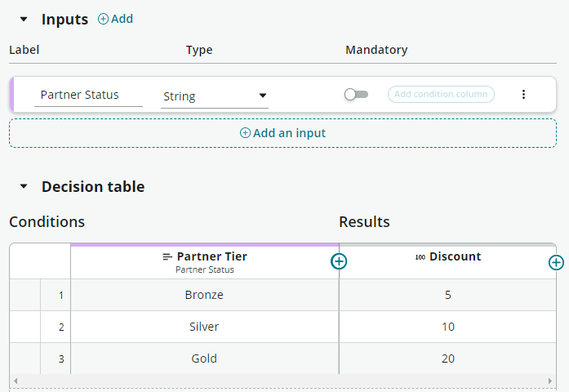Click the discount value 5 cell
The width and height of the screenshot is (569, 392).
448,295
